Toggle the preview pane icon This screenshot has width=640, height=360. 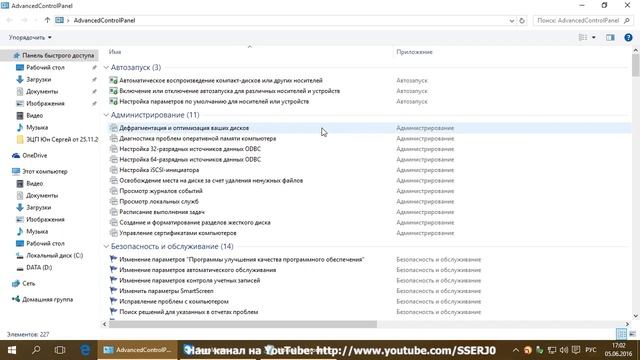610,38
